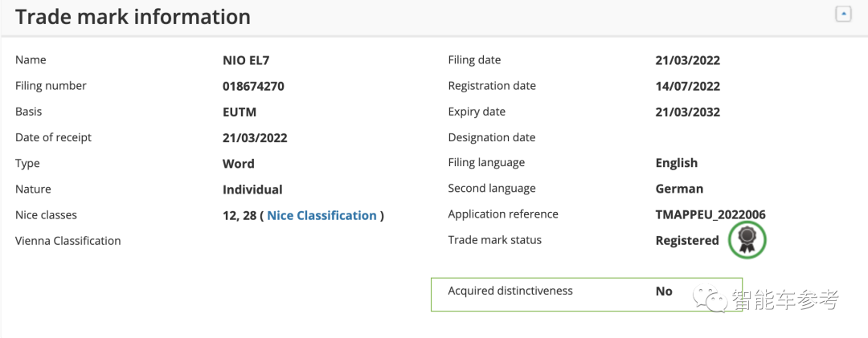Screen dimensions: 868x338
Task: Click the Nature value Individual
Action: pyautogui.click(x=252, y=189)
